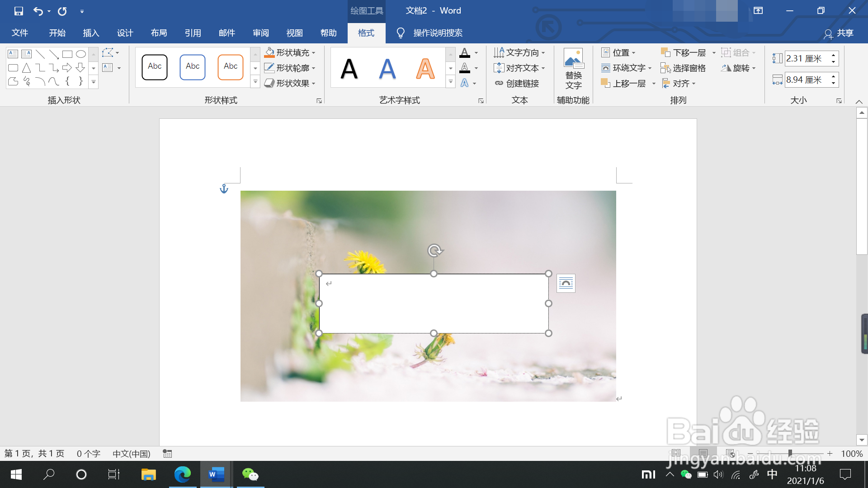The height and width of the screenshot is (488, 868).
Task: Collapse the ribbon with the chevron arrow
Action: tap(859, 101)
